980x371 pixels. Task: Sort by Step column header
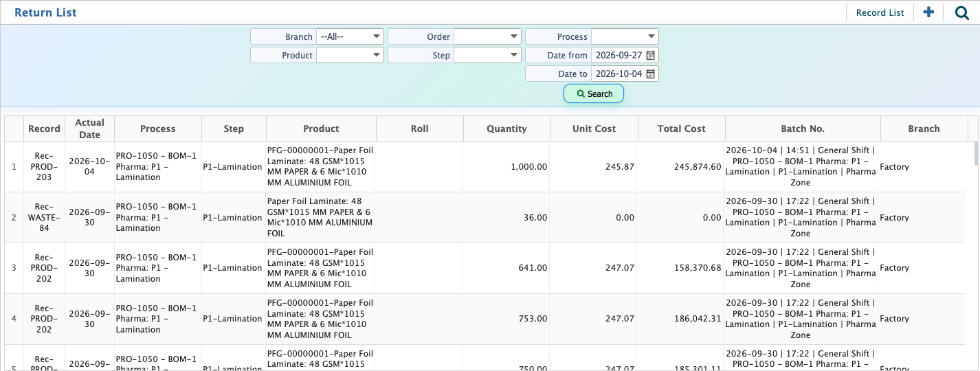pos(234,128)
